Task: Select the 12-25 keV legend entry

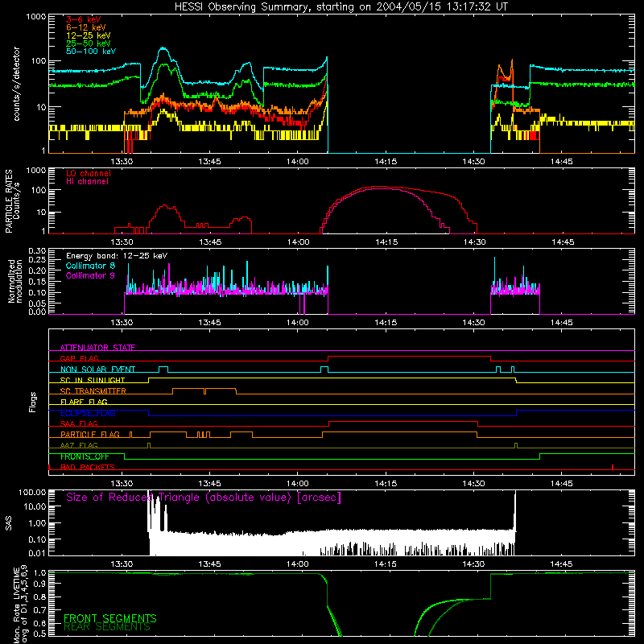Action: click(x=88, y=35)
